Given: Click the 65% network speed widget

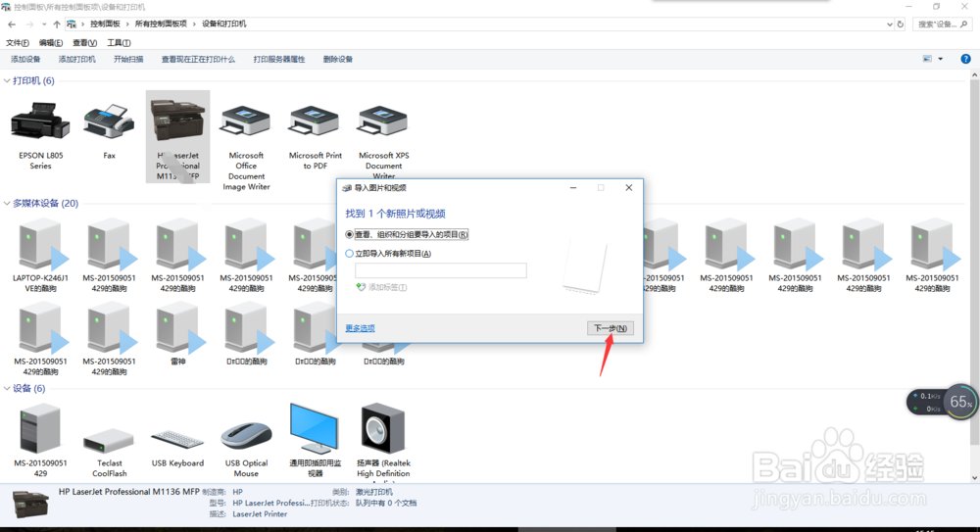Looking at the screenshot, I should tap(943, 402).
